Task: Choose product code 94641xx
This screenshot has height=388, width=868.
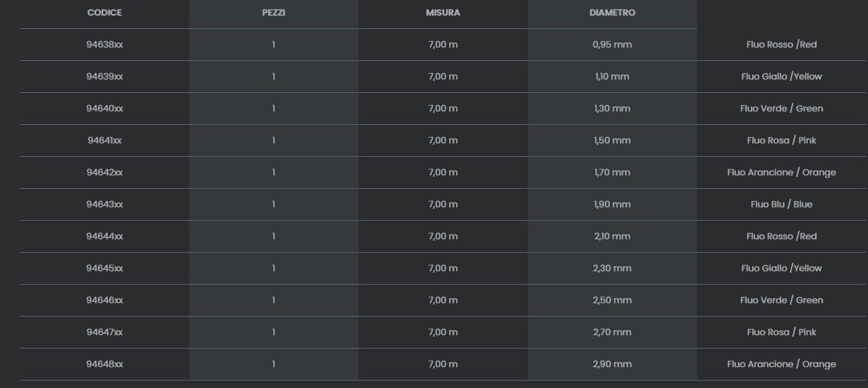Action: (x=104, y=140)
